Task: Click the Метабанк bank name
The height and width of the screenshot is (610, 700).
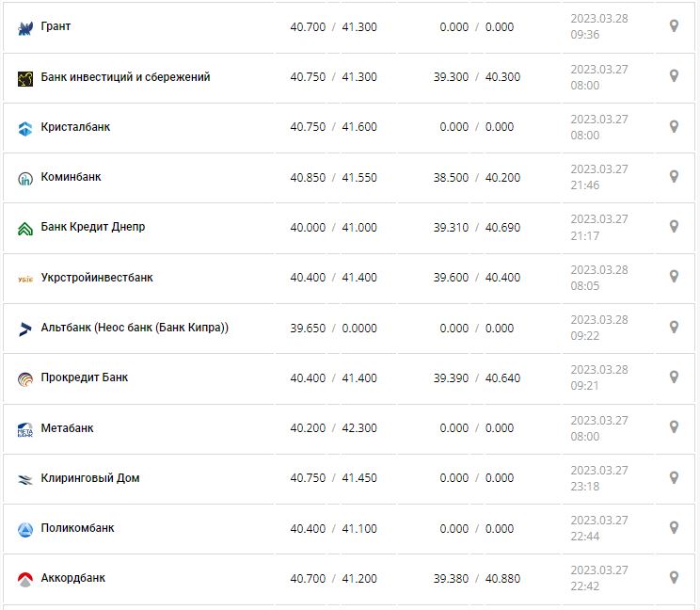Action: pos(67,428)
